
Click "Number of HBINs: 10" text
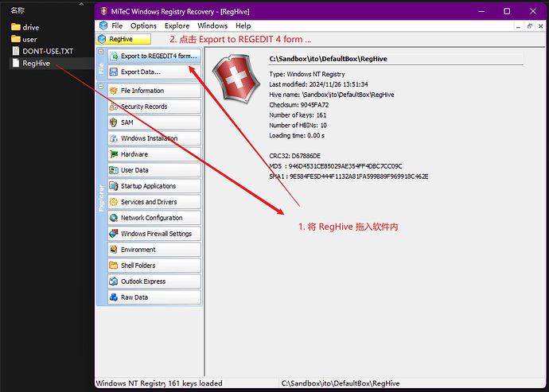(x=298, y=125)
